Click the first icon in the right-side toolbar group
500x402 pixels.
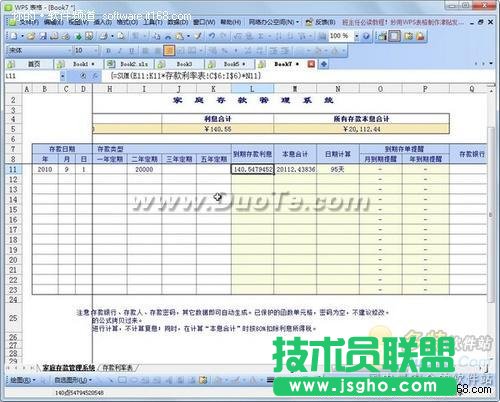coord(382,36)
